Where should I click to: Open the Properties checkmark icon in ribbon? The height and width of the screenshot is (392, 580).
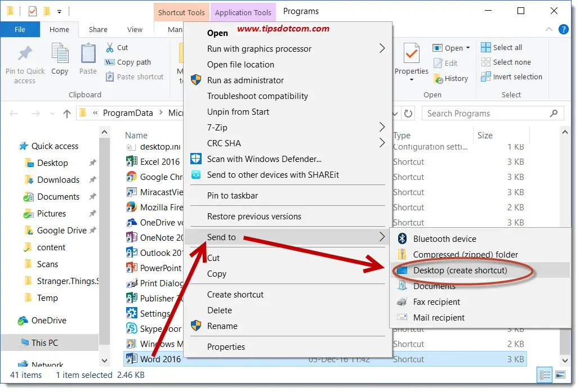(411, 53)
